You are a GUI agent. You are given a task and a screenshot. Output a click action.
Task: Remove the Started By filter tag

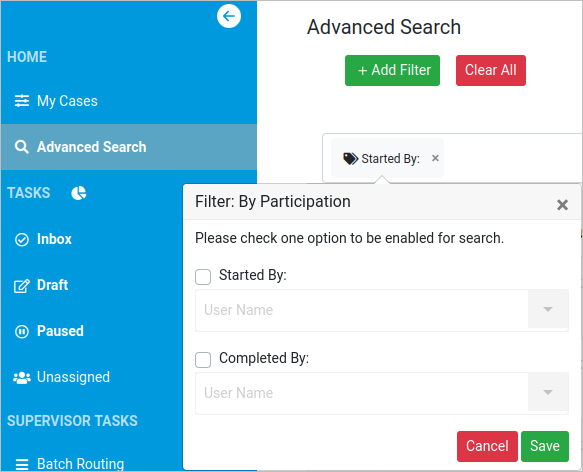pyautogui.click(x=435, y=158)
